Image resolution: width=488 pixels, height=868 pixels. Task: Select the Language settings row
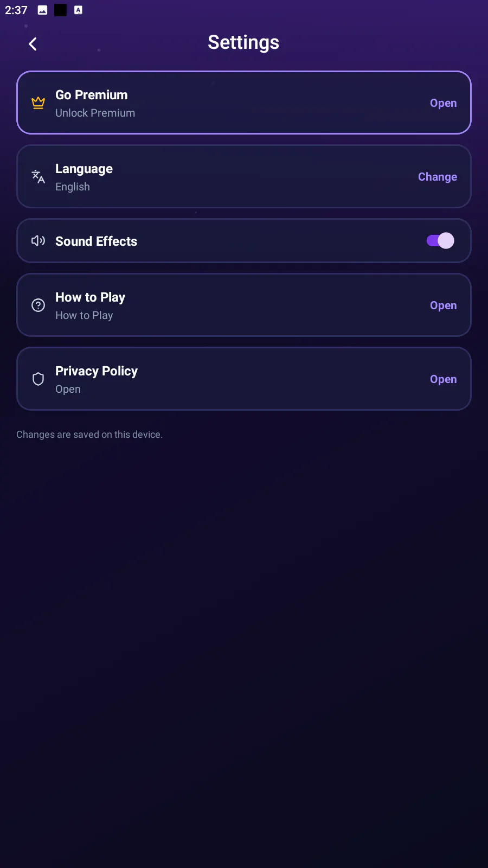click(244, 176)
